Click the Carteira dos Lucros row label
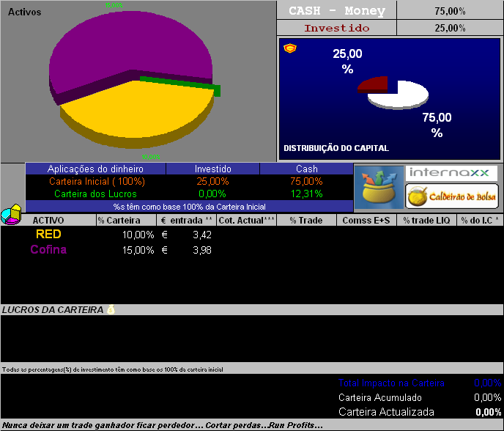 95,194
